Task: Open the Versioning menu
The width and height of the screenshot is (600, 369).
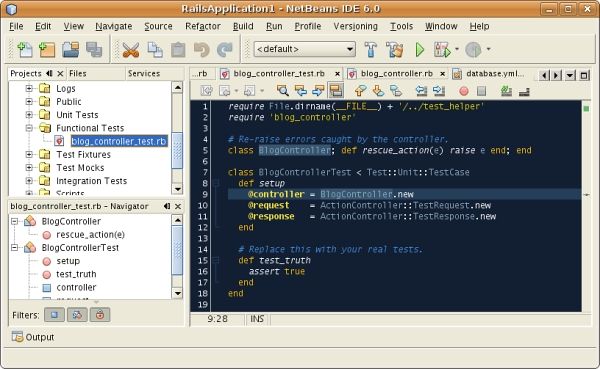Action: 355,26
